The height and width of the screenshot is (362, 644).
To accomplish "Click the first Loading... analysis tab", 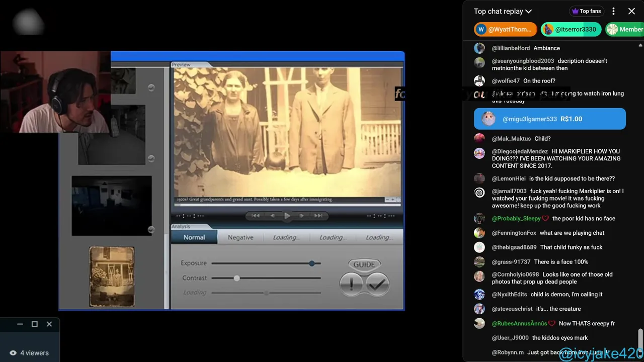I will coord(286,237).
